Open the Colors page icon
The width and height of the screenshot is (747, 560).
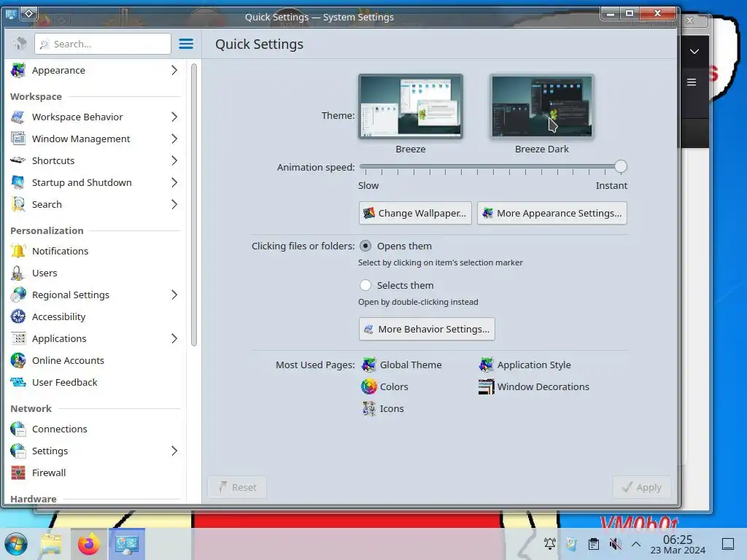pos(368,386)
